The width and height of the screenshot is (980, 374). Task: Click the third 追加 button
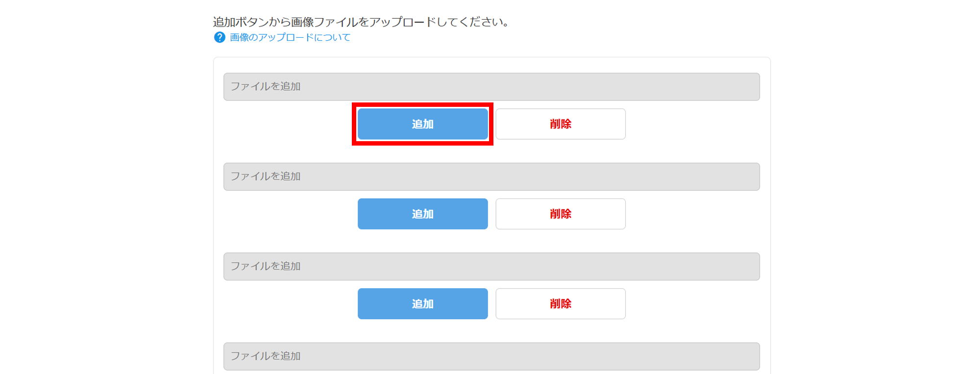click(422, 303)
